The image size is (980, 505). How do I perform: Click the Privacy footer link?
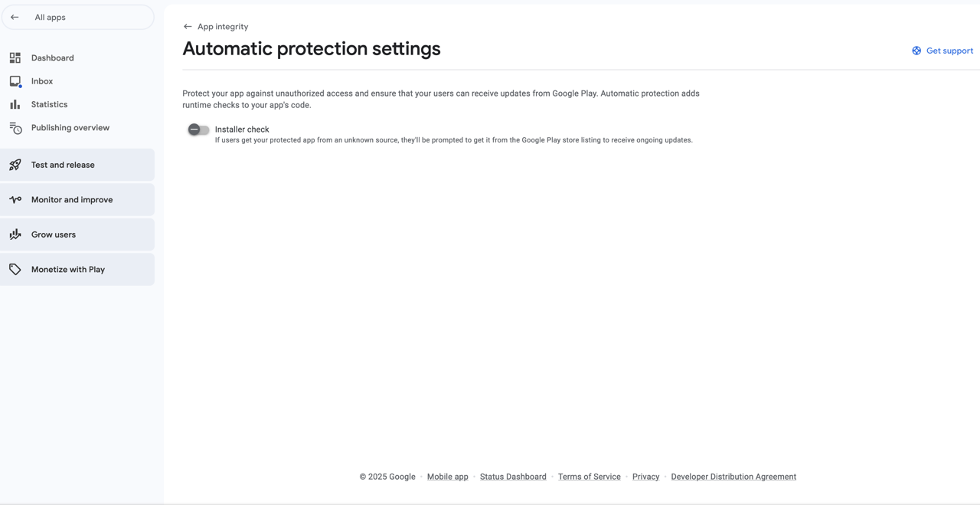(x=645, y=476)
